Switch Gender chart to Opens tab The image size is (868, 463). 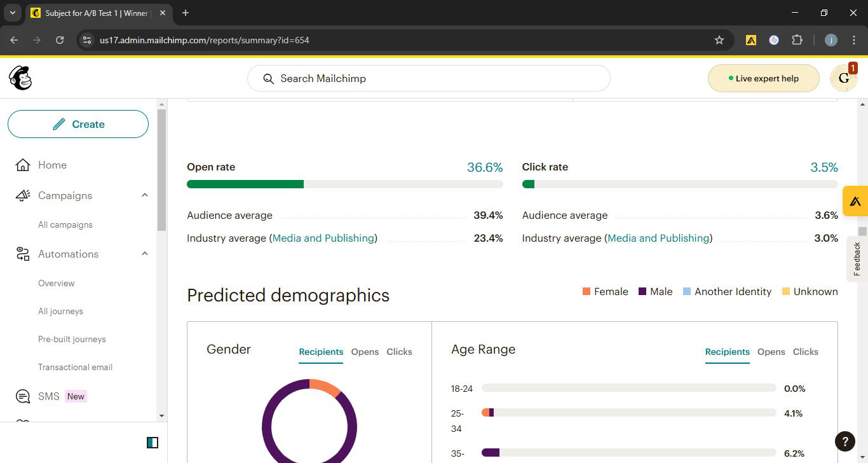(x=365, y=352)
